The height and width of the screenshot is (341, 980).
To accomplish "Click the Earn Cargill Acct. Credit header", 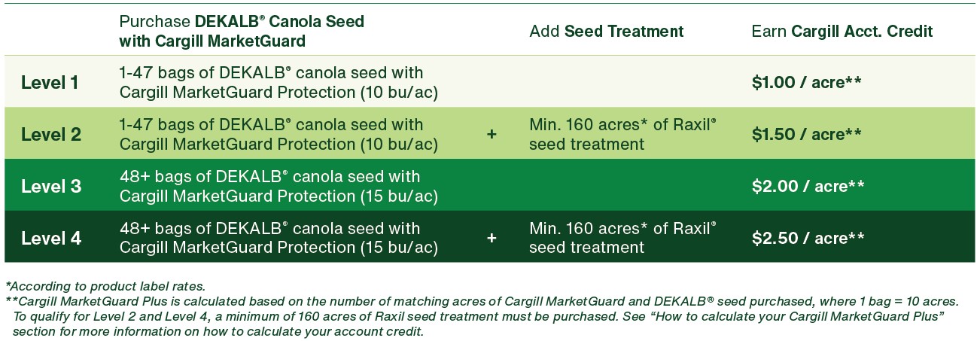I will [x=842, y=32].
